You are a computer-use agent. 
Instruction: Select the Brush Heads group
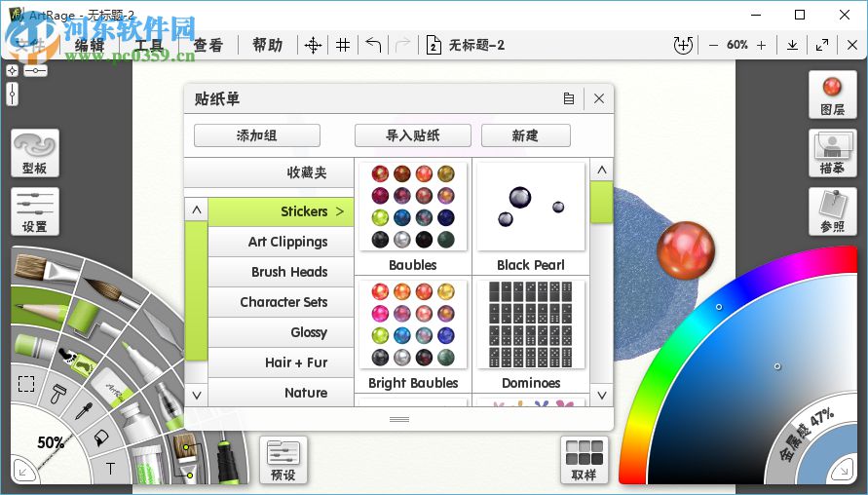coord(281,272)
